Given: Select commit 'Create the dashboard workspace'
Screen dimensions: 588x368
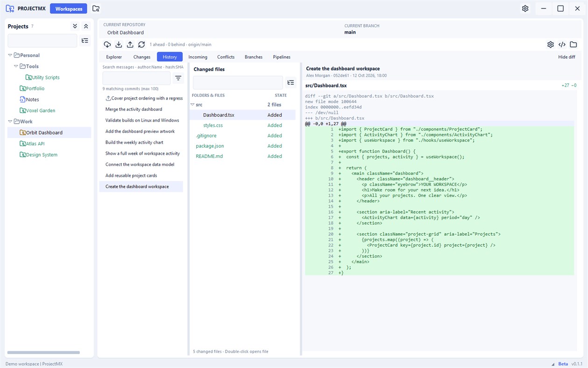Looking at the screenshot, I should 141,187.
